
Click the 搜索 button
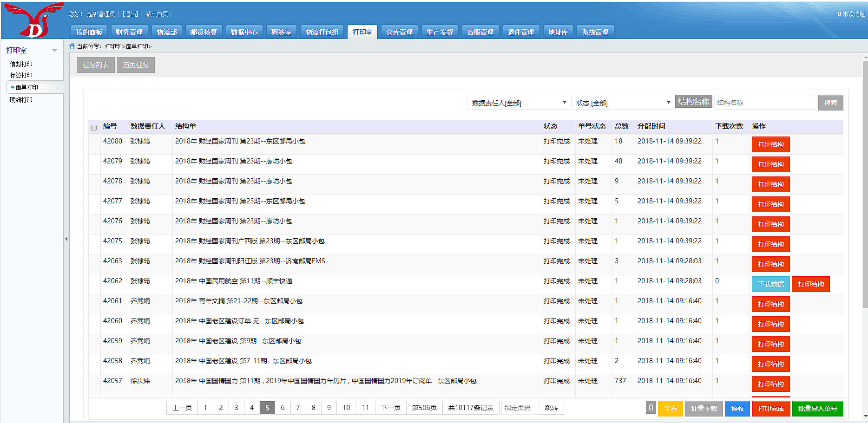830,103
